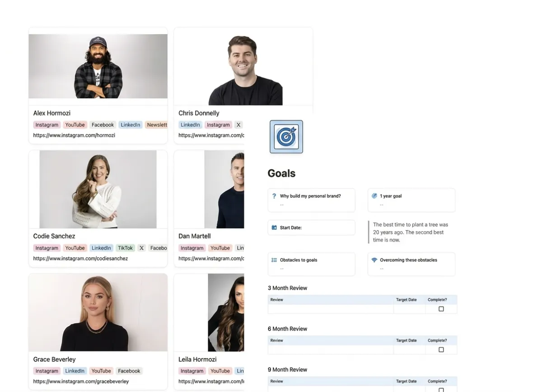The height and width of the screenshot is (392, 542).
Task: Click the question mark icon beside personal brand
Action: 274,196
